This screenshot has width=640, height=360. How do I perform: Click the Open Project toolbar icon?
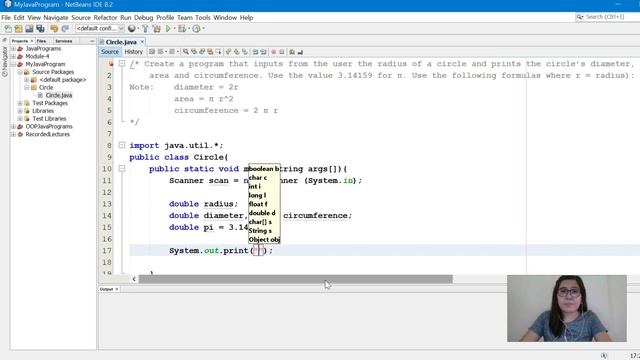29,29
